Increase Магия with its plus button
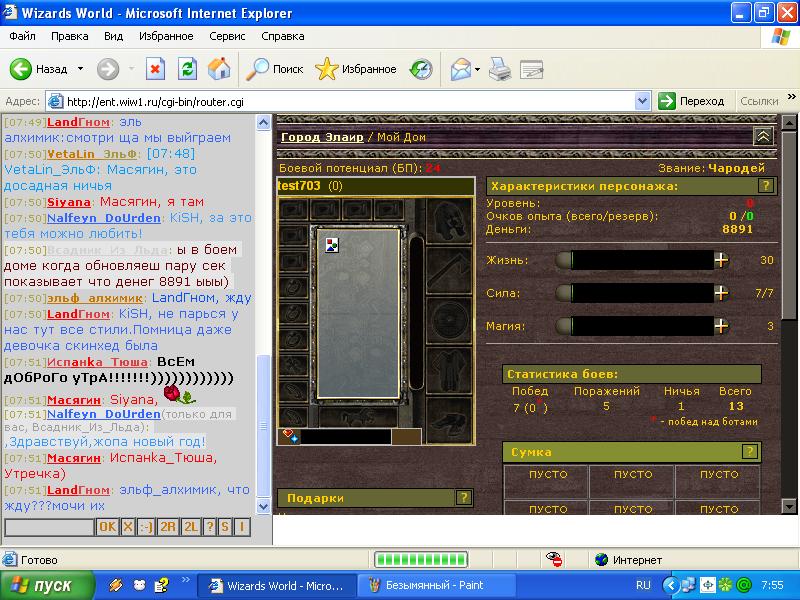The image size is (800, 600). [721, 326]
